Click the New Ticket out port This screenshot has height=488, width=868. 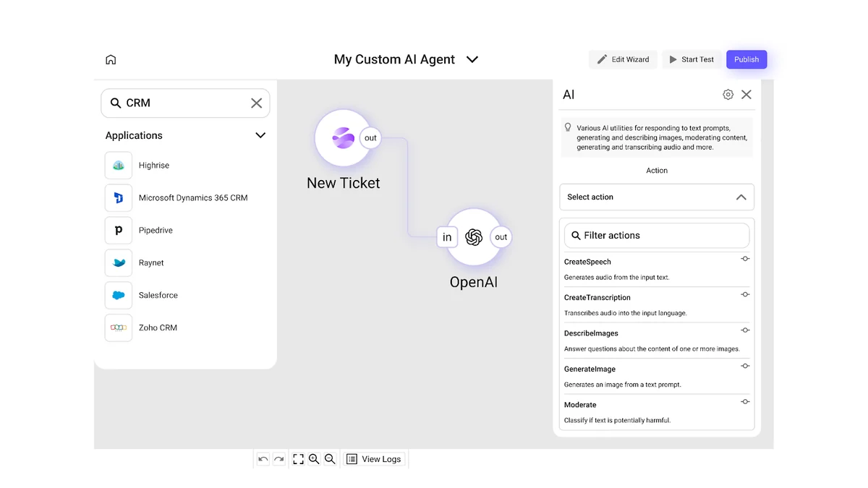tap(370, 138)
